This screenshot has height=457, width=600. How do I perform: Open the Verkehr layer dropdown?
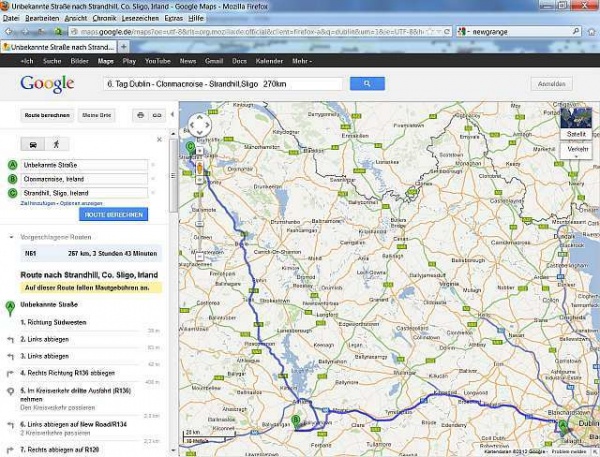[577, 151]
